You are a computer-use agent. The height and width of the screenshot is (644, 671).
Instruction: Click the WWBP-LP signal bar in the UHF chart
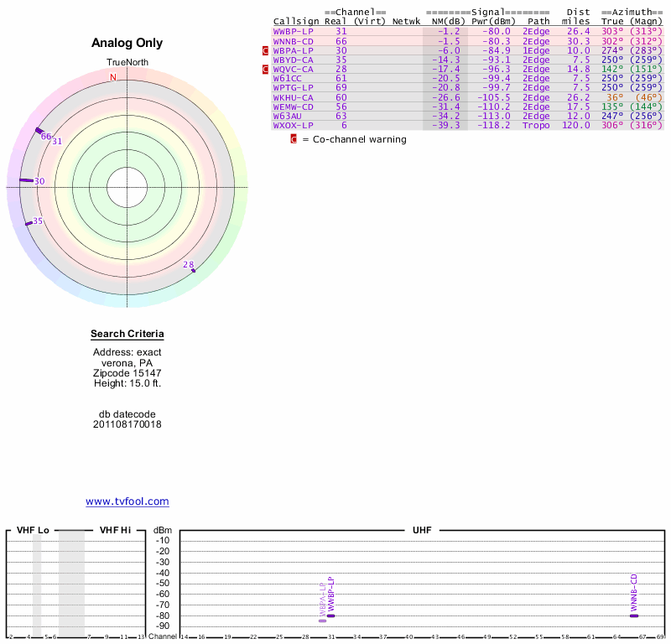click(x=331, y=615)
